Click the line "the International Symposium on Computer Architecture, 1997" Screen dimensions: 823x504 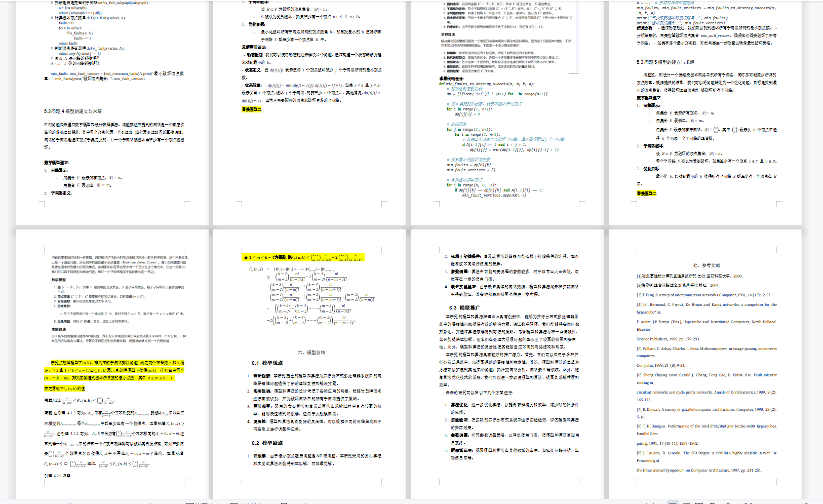(x=699, y=470)
